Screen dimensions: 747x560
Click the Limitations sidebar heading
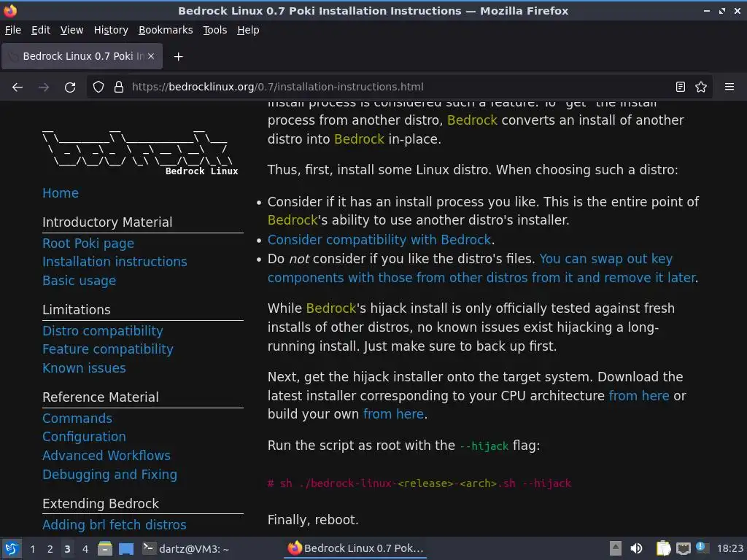[x=76, y=310]
